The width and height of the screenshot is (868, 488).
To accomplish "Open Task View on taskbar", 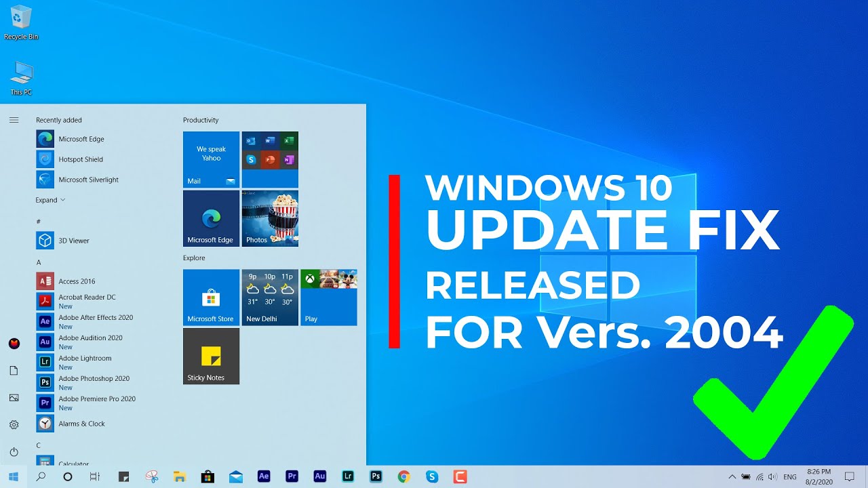I will coord(95,476).
